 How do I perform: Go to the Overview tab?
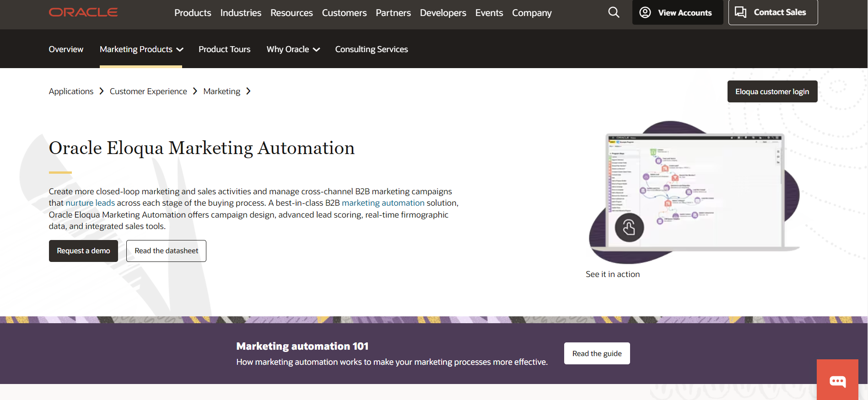tap(66, 49)
